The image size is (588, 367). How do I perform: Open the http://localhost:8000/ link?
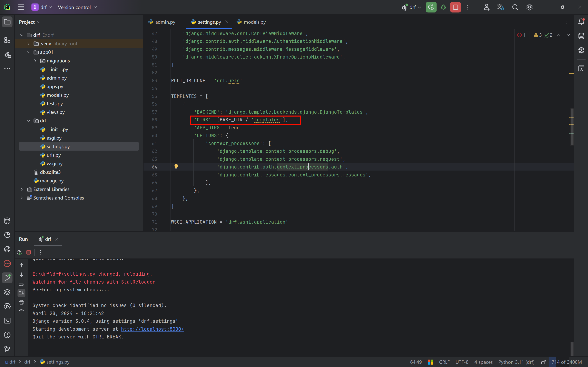pyautogui.click(x=152, y=329)
